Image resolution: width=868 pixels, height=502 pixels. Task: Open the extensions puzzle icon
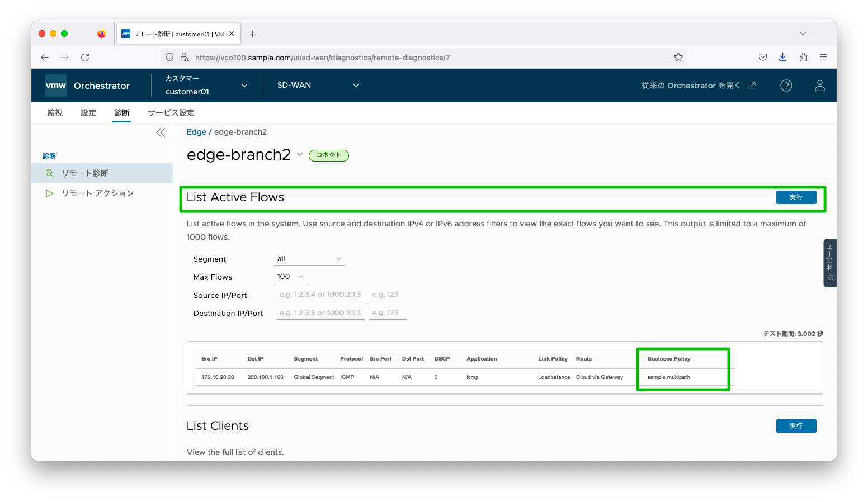(803, 57)
